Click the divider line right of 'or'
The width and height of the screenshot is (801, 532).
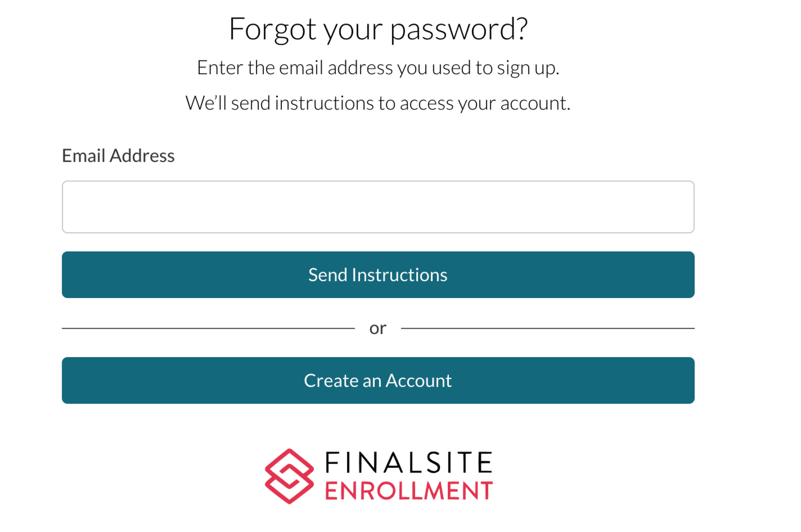tap(548, 328)
